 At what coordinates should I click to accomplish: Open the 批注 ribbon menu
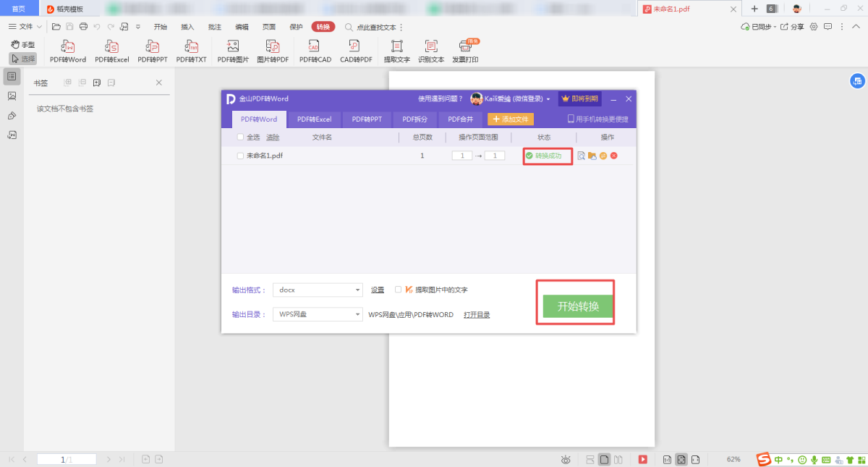[215, 27]
